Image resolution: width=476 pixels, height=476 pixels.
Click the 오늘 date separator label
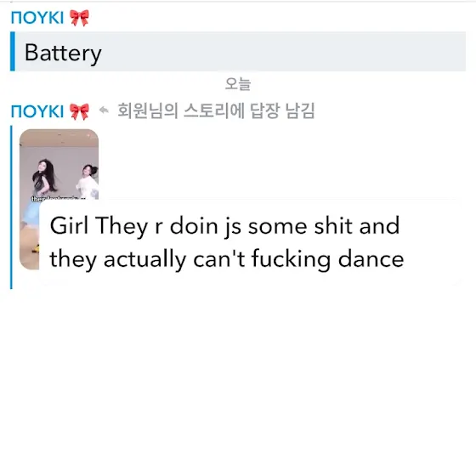pos(238,84)
